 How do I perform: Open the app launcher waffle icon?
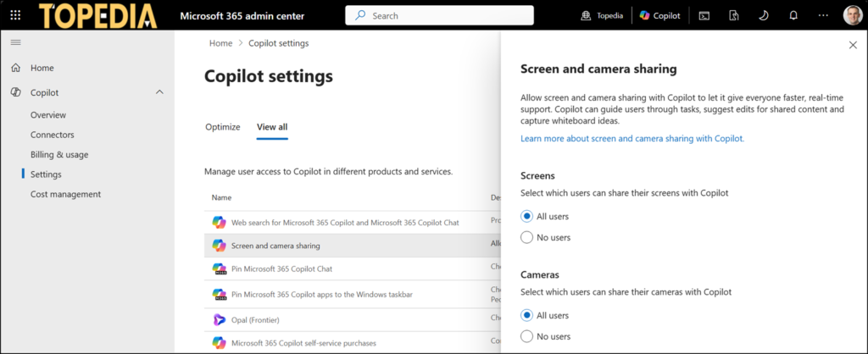[x=15, y=15]
